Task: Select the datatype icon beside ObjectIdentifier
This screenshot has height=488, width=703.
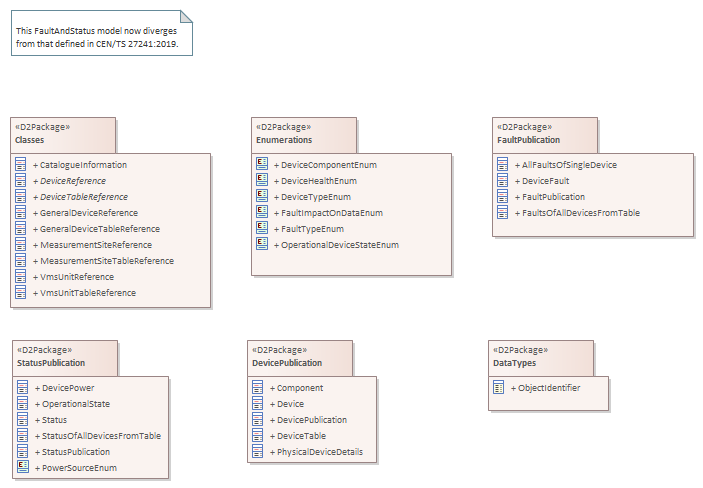Action: tap(498, 388)
